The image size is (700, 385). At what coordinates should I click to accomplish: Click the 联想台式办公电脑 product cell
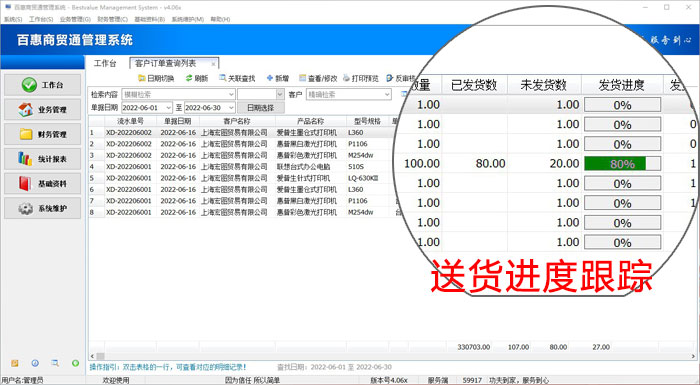[304, 167]
